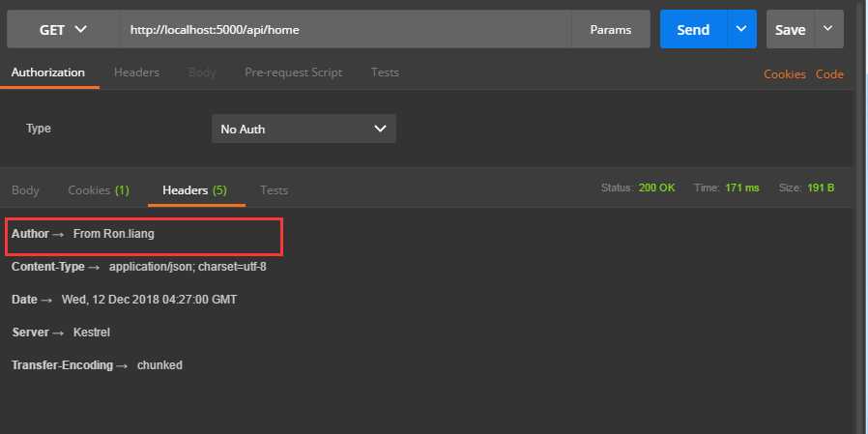Select the response Headers (5) tab
868x434 pixels.
point(194,190)
